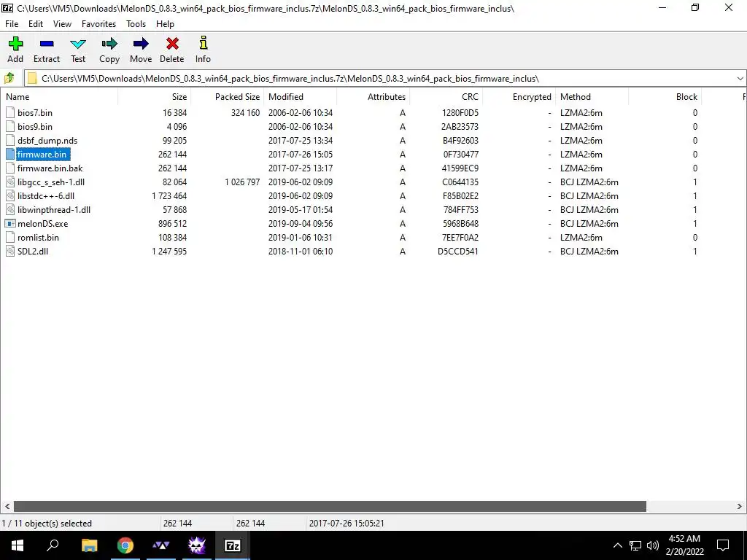This screenshot has height=560, width=747.
Task: Open the Edit menu
Action: (x=35, y=24)
